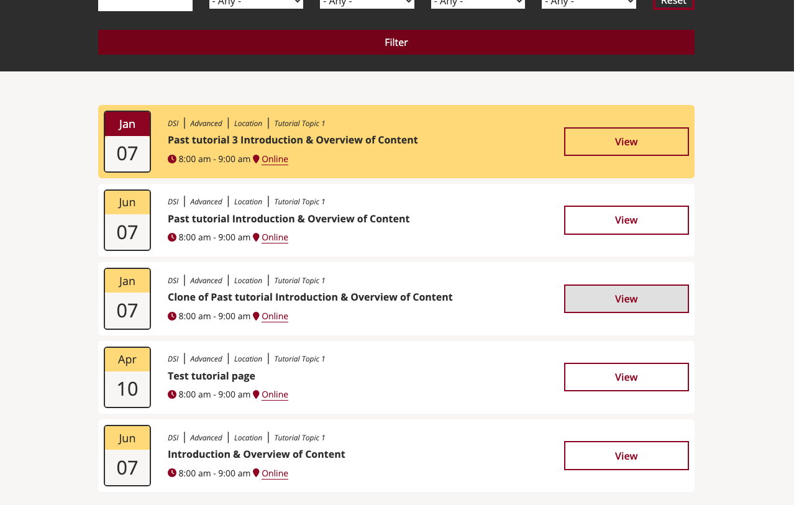Viewport: 812px width, 505px height.
Task: Open the Online link for Test tutorial page
Action: (x=275, y=394)
